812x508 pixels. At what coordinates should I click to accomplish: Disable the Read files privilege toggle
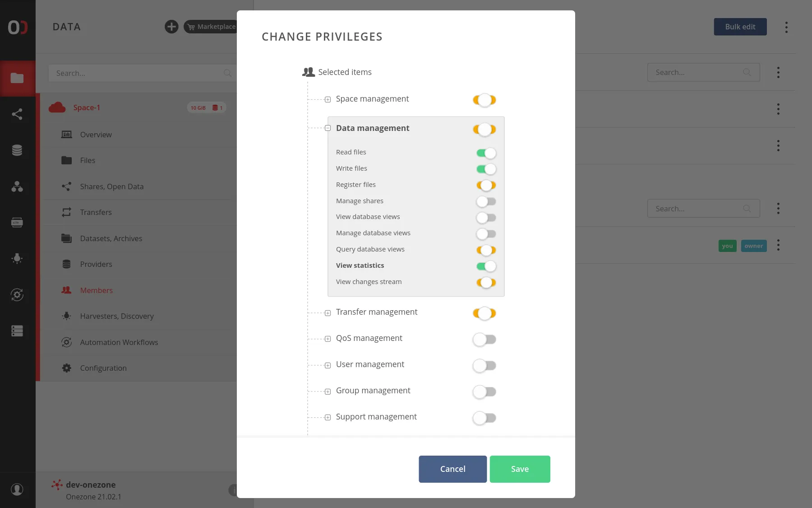pyautogui.click(x=486, y=153)
